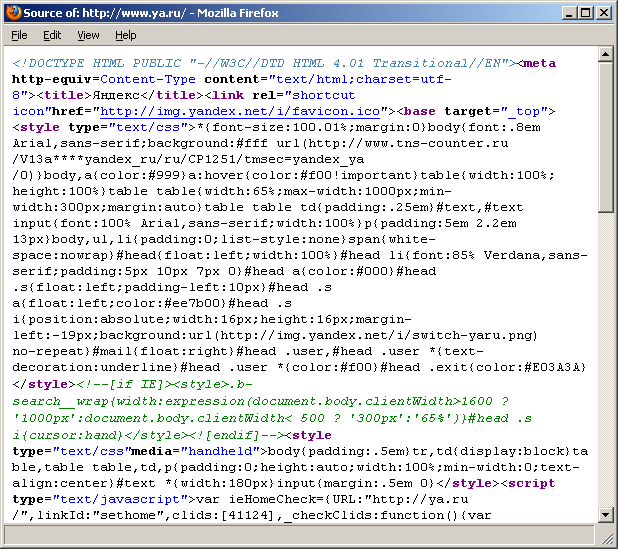Click the window title bar text

pyautogui.click(x=151, y=13)
